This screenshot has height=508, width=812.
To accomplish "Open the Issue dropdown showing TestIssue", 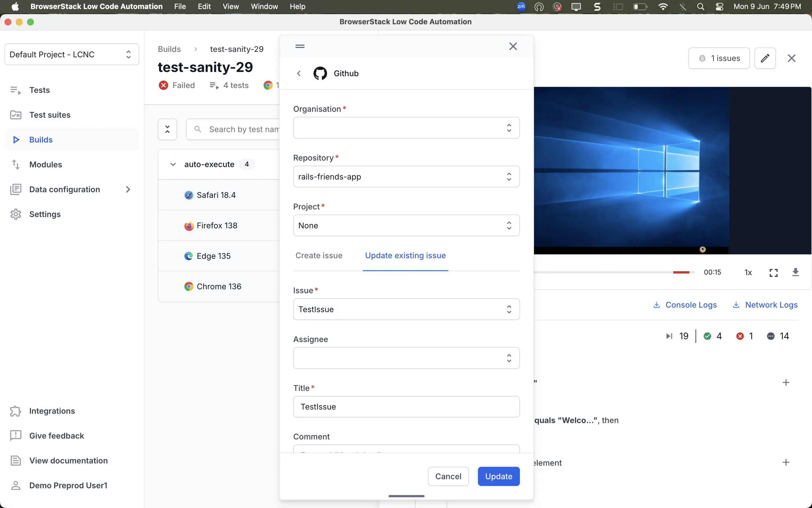I will pos(406,309).
